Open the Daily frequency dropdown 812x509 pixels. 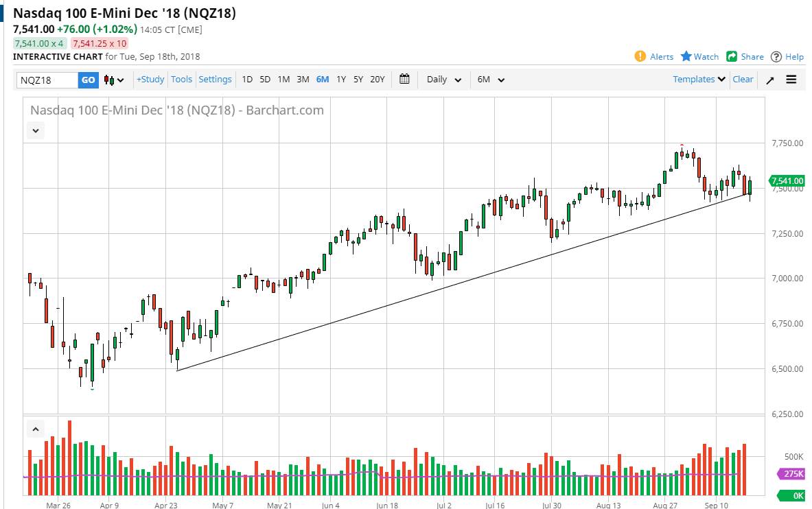[x=441, y=80]
